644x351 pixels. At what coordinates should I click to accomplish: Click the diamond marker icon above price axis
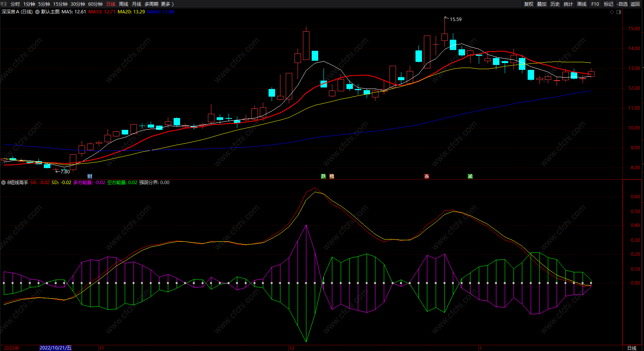click(x=612, y=12)
